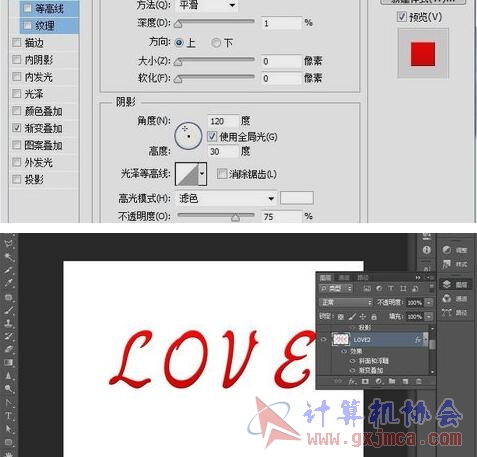This screenshot has width=477, height=457.
Task: Hide the LOVE2 layer eye icon
Action: coord(324,340)
